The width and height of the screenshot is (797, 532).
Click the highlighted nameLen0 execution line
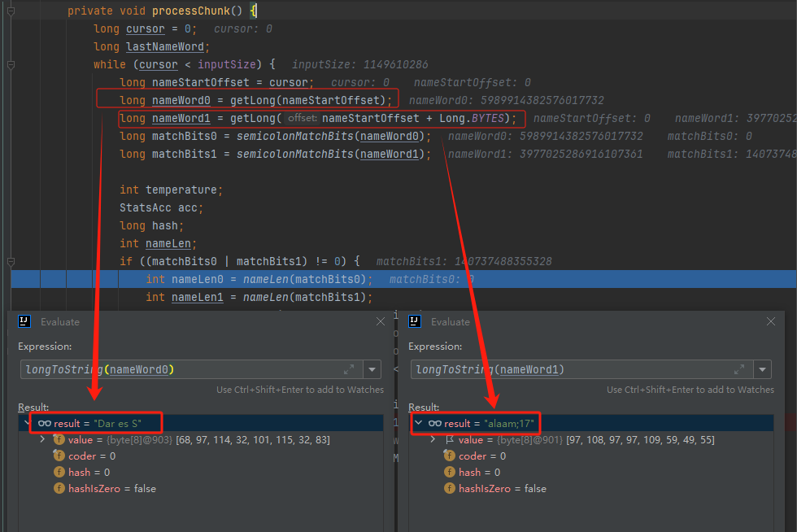[x=403, y=279]
